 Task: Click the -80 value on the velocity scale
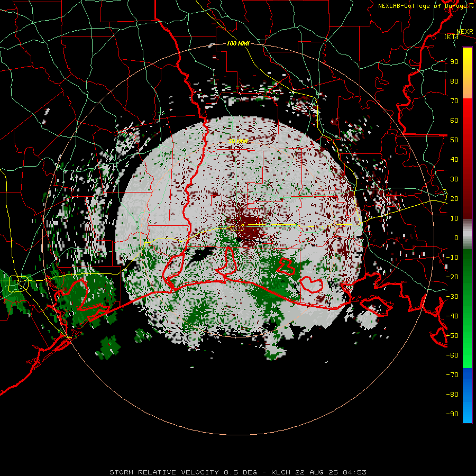pyautogui.click(x=452, y=395)
